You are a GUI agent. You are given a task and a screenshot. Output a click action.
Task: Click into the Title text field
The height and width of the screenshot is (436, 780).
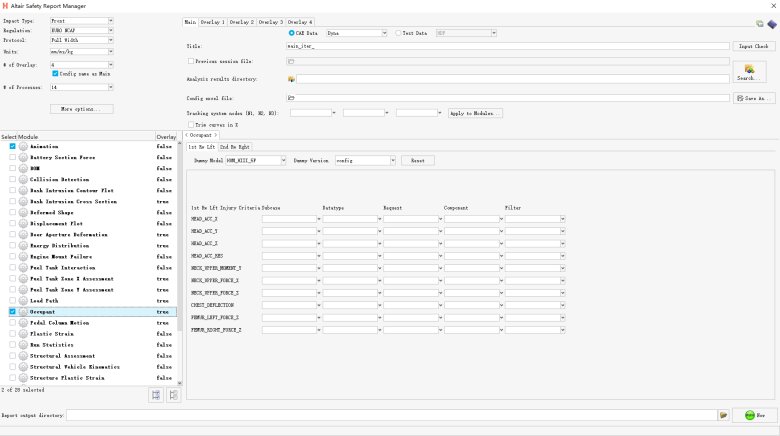click(507, 46)
